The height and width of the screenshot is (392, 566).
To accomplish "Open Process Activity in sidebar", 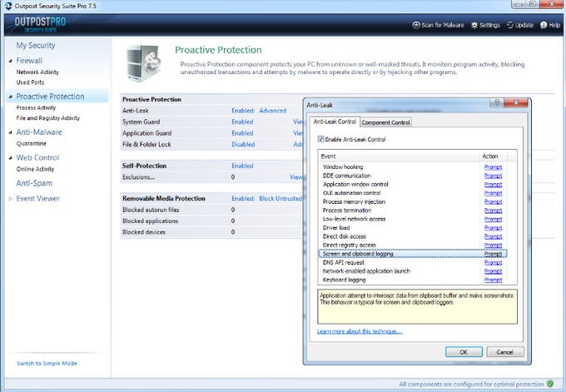I will (x=36, y=107).
